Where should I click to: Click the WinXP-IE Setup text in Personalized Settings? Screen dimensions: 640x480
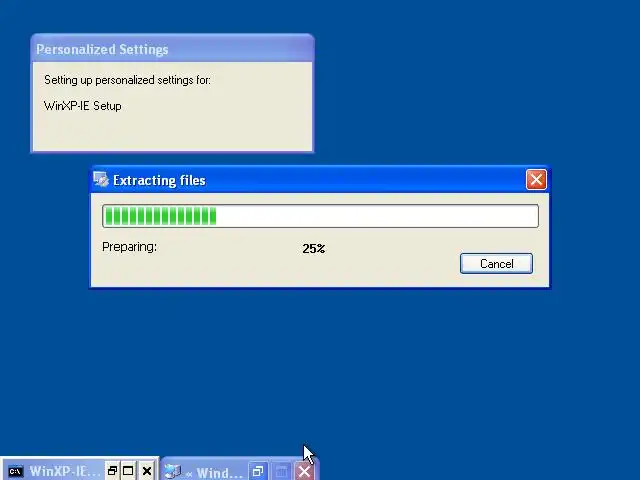(x=82, y=106)
